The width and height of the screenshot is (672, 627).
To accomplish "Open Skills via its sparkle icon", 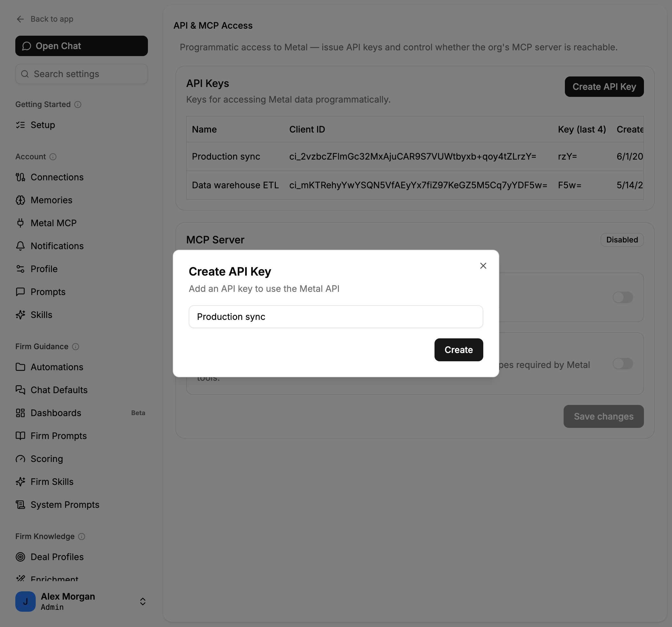I will 20,315.
